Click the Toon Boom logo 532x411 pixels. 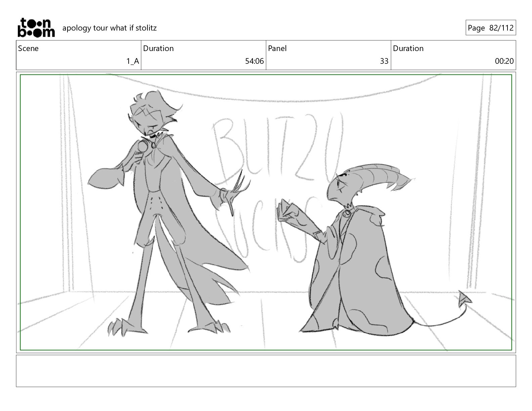click(x=36, y=28)
